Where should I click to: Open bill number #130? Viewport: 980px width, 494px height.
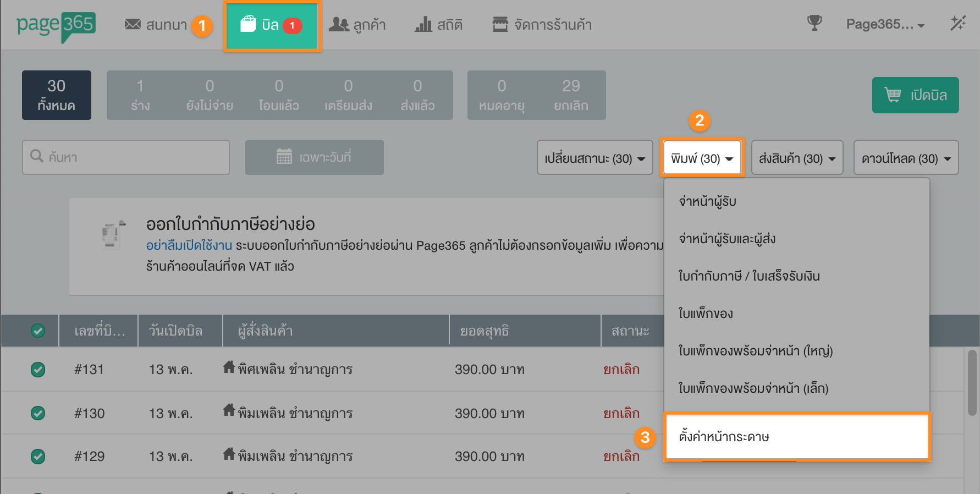[x=89, y=413]
